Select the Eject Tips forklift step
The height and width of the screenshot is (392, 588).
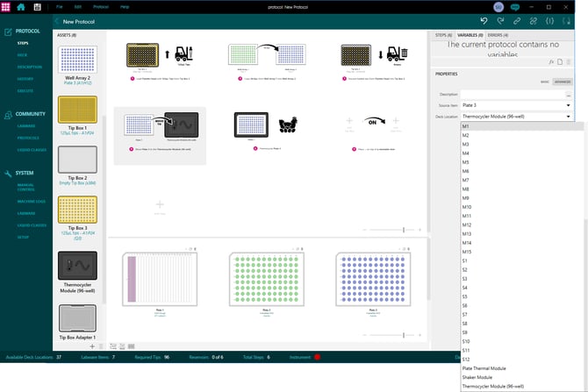[x=374, y=62]
